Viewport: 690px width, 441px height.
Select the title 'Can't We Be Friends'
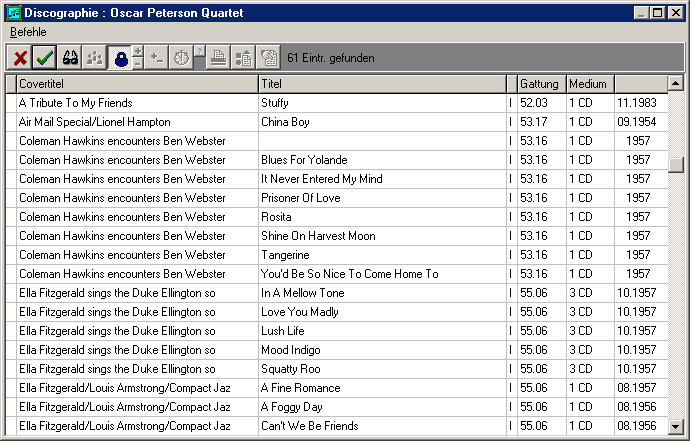pos(309,426)
